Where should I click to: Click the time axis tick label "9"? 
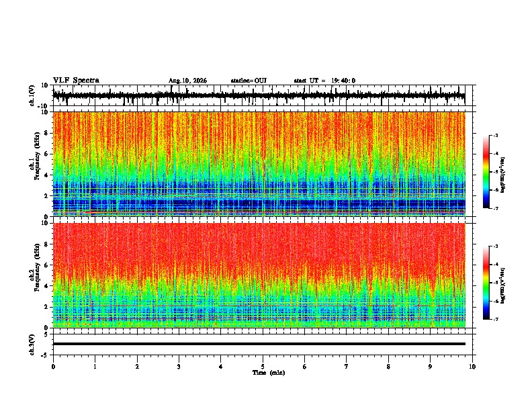click(430, 367)
